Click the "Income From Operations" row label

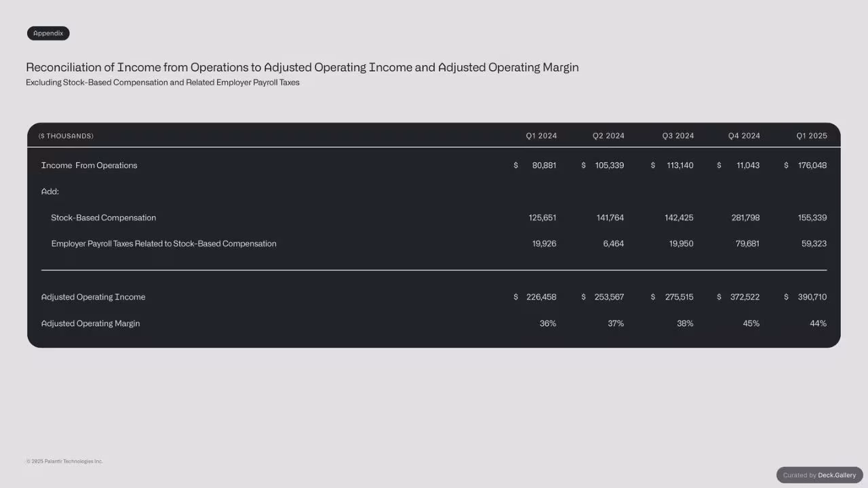89,165
